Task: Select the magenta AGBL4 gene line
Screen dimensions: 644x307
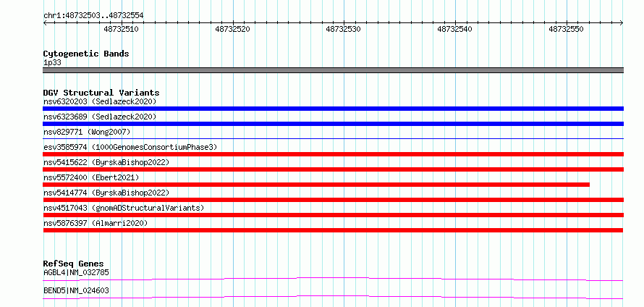Action: coord(333,279)
